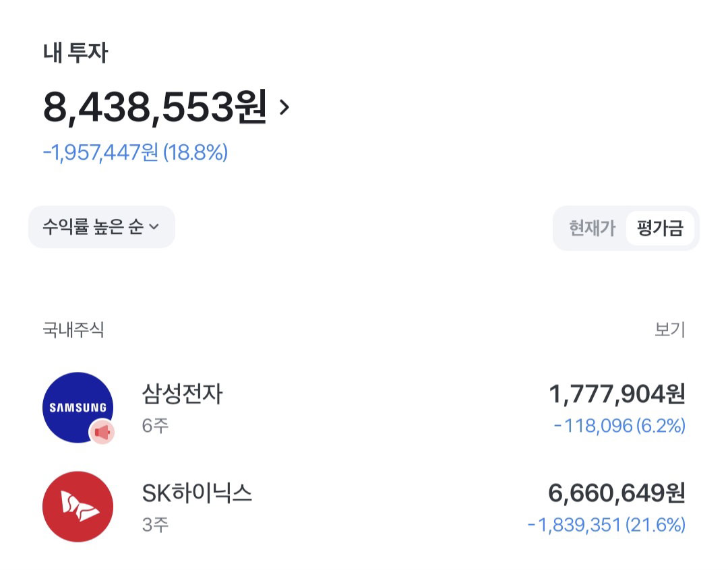Image resolution: width=728 pixels, height=570 pixels.
Task: Tap SK하이닉스 loss -1,839,351 (21.6%)
Action: 607,525
